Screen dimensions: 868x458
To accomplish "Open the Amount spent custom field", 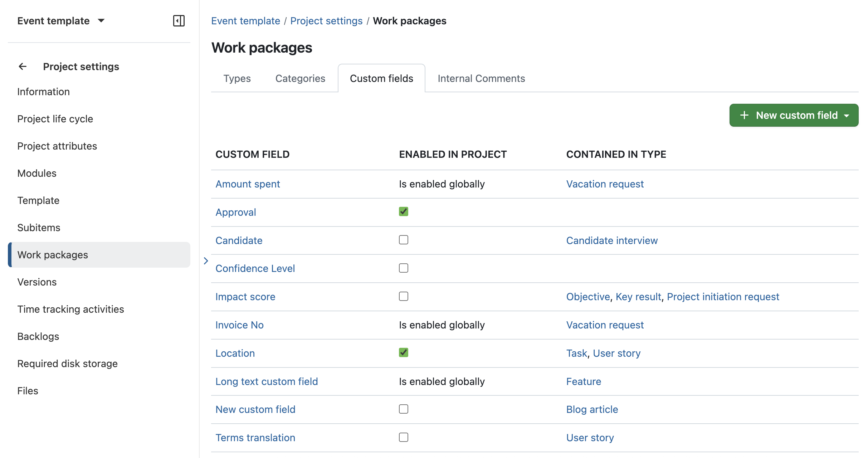I will (x=248, y=184).
